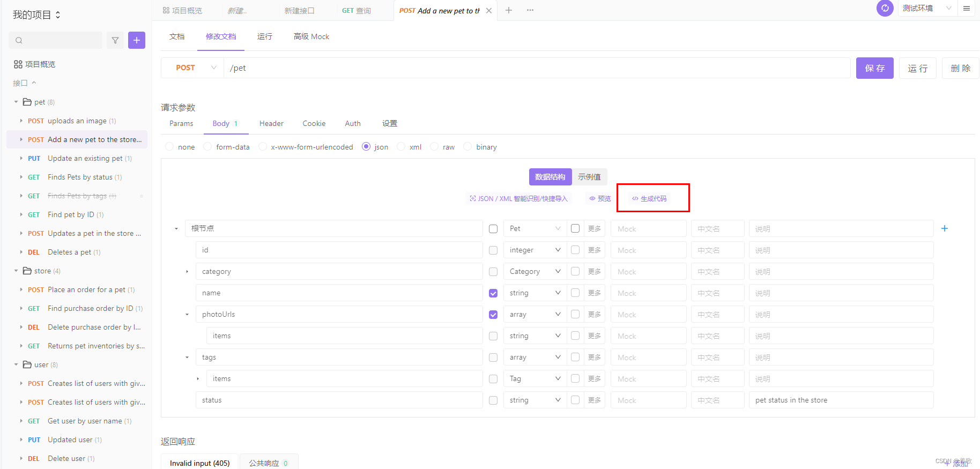Click the JSON / XML import icon

[473, 199]
